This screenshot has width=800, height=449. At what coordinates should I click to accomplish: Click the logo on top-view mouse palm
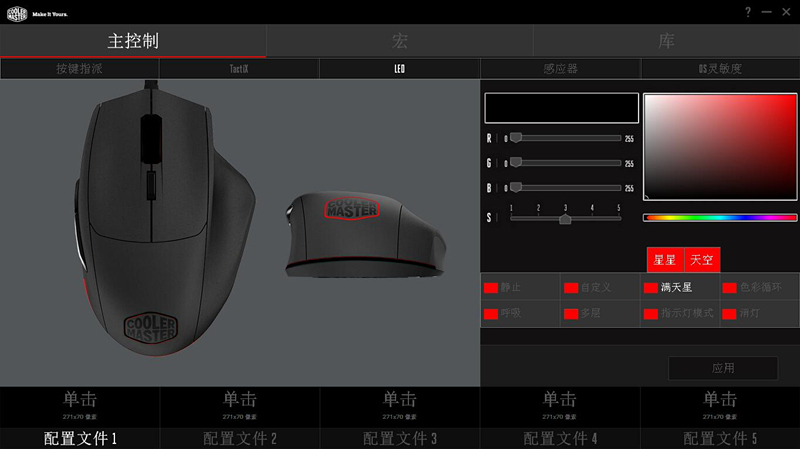pos(151,328)
